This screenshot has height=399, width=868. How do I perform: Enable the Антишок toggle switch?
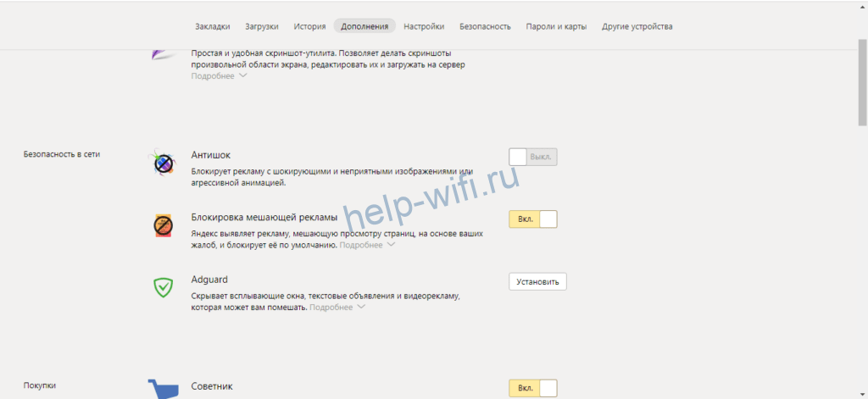532,157
